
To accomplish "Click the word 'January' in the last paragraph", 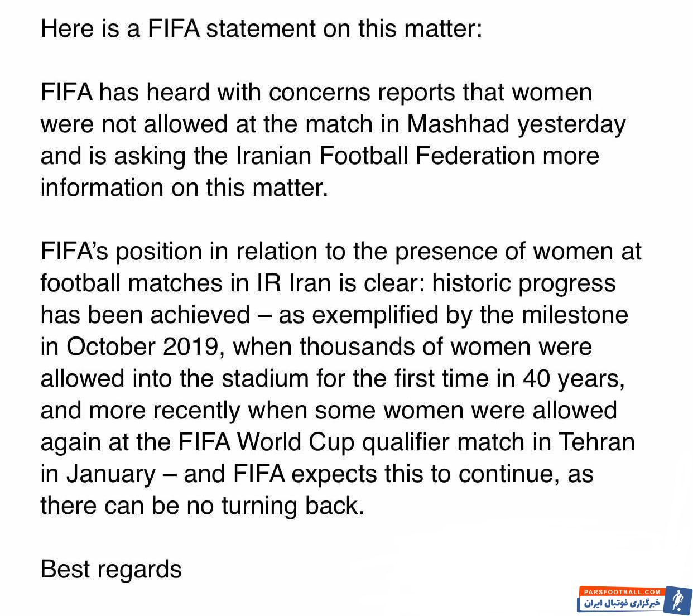I will click(111, 474).
